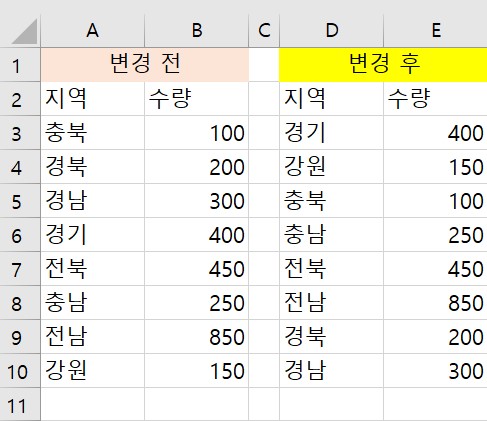Screen dimensions: 487x421
Task: Click the yellow merged cell '변경 후'
Action: tap(383, 65)
